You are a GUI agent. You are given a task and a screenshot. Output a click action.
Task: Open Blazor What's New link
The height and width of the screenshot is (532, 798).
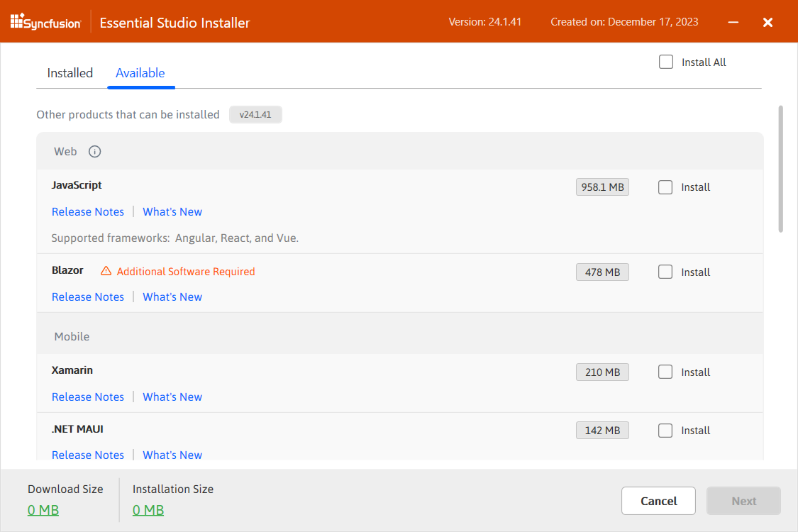click(172, 297)
